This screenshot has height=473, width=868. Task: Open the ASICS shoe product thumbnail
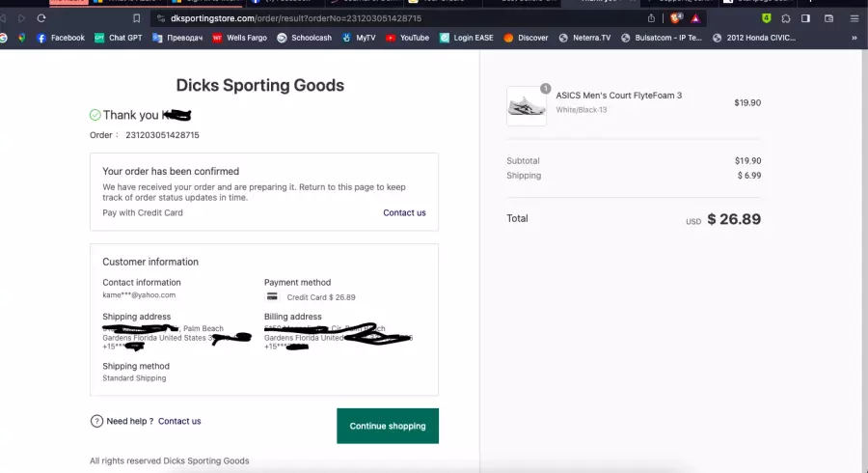tap(527, 106)
